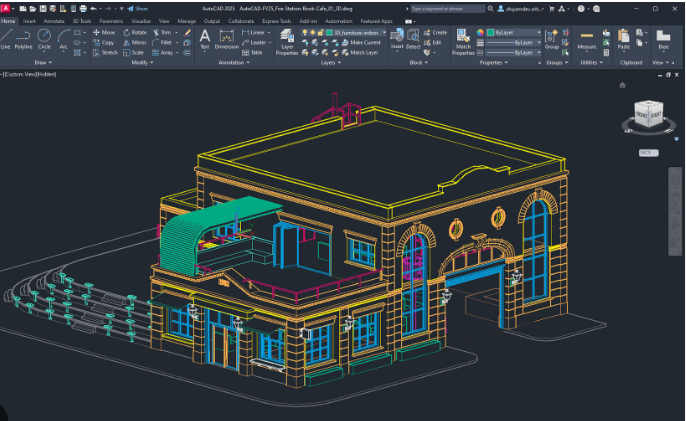The image size is (686, 421).
Task: Click the Fillet tool
Action: 162,42
